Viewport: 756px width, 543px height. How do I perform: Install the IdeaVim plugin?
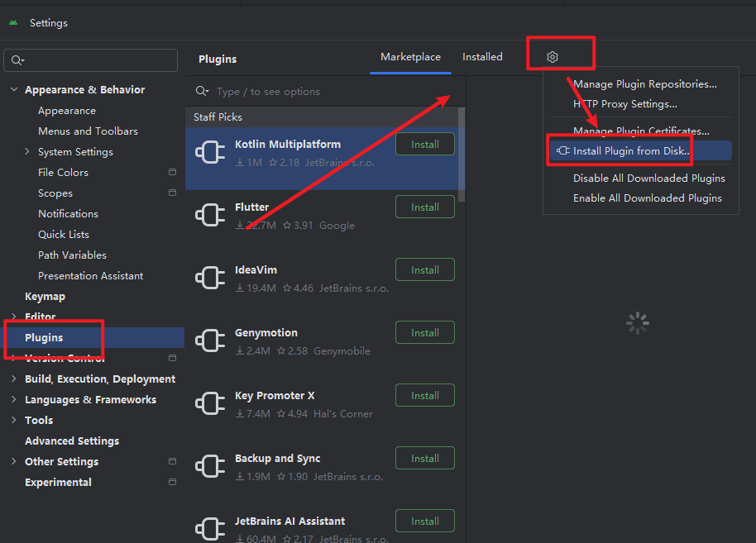coord(424,270)
